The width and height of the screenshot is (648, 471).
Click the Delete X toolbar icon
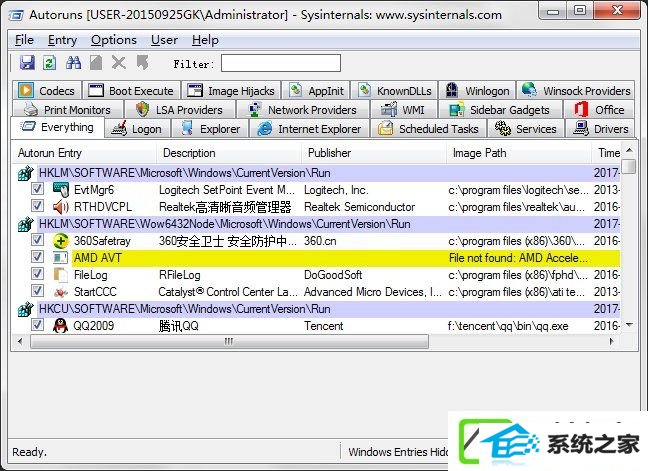[x=119, y=63]
